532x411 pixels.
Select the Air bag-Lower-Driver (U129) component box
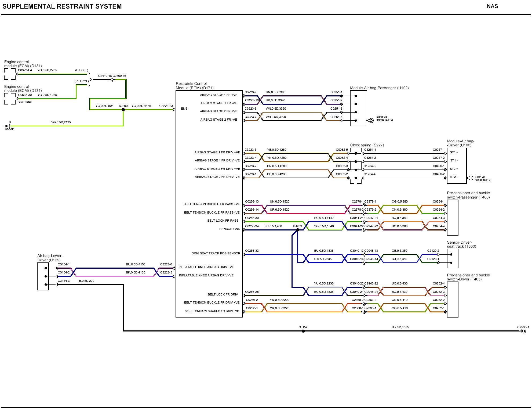(43, 276)
